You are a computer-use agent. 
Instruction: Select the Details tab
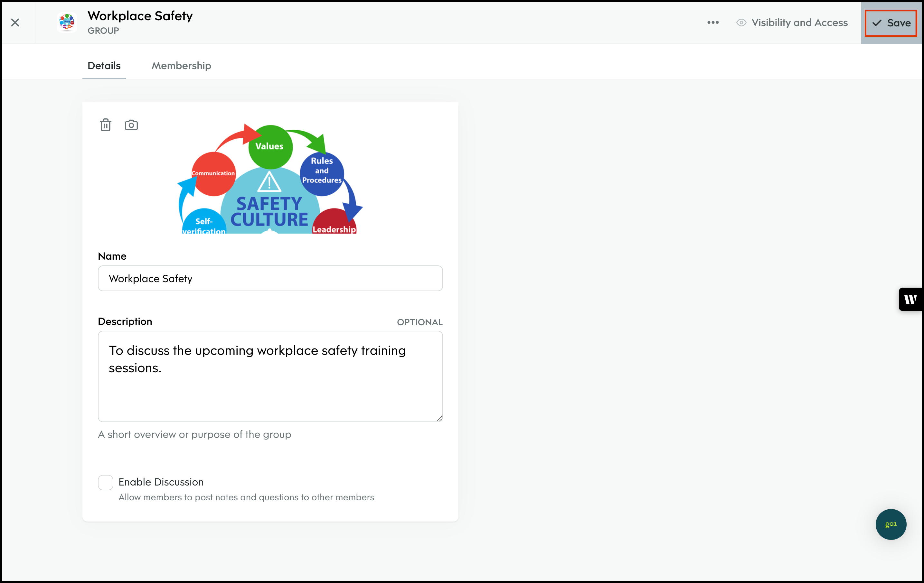(104, 66)
